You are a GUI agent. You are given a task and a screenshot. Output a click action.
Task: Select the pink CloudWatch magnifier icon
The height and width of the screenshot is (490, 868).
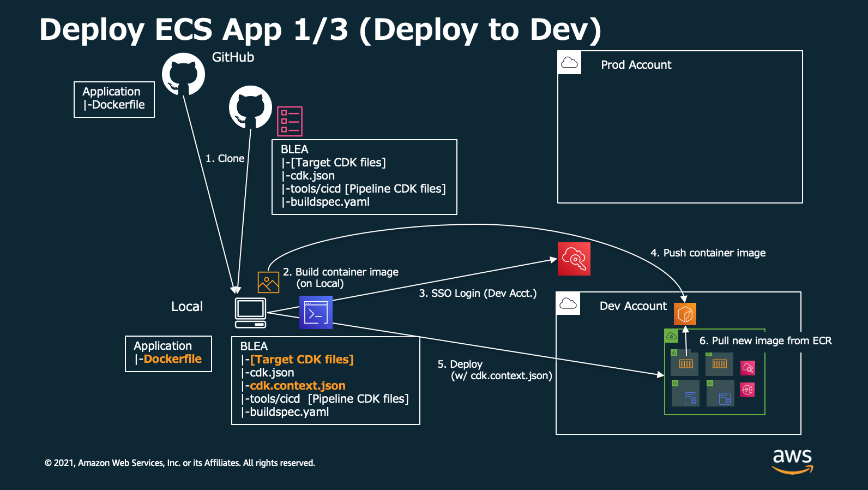coord(748,368)
